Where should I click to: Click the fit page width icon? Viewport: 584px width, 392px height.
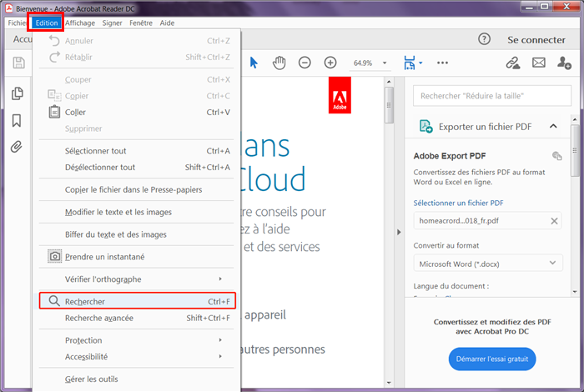[410, 63]
